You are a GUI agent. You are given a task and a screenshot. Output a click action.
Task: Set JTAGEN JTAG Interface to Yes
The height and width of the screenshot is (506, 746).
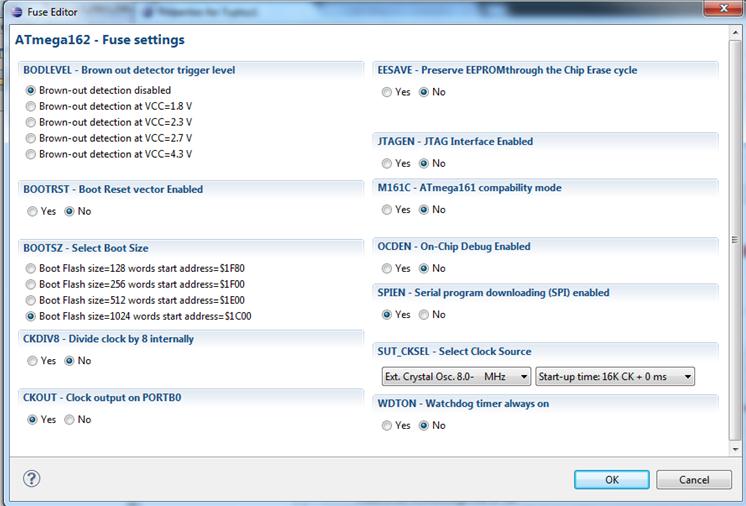point(387,163)
